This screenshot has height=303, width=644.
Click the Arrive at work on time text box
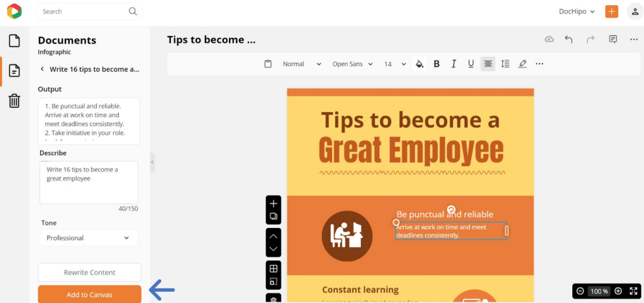coord(451,231)
